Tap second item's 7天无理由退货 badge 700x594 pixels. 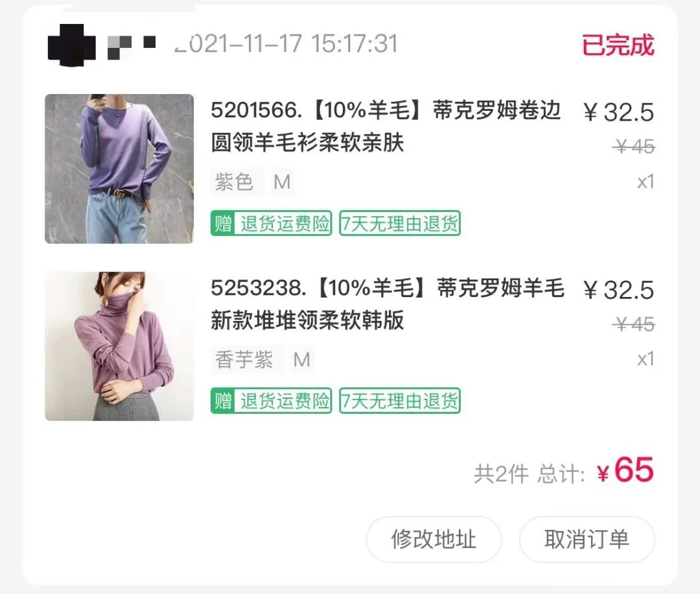(399, 401)
